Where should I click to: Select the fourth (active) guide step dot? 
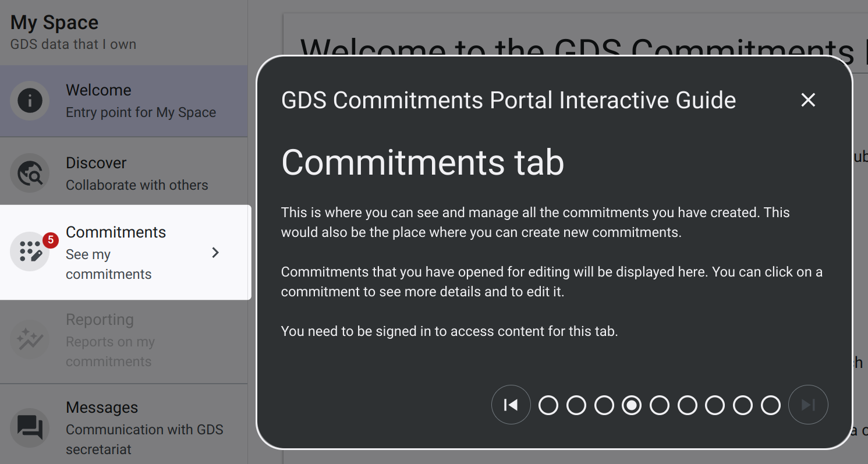632,405
